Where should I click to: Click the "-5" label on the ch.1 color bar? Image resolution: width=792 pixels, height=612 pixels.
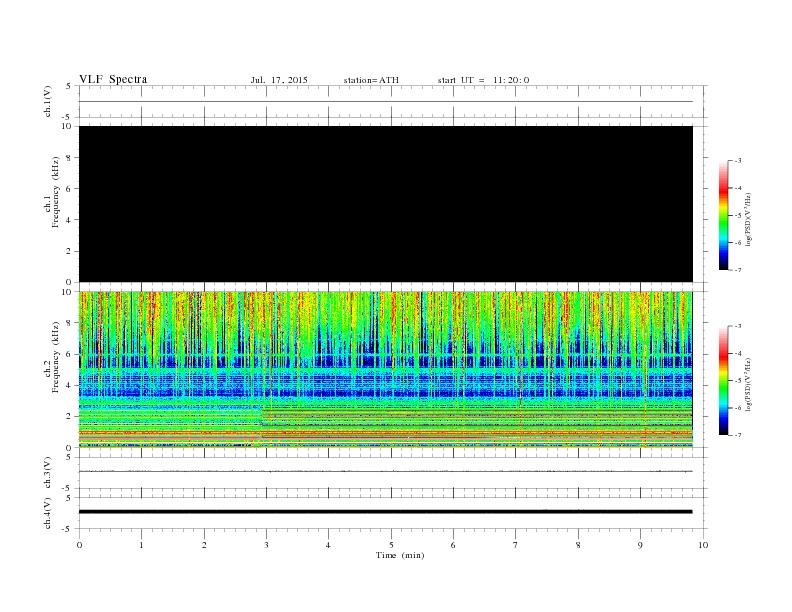(738, 215)
